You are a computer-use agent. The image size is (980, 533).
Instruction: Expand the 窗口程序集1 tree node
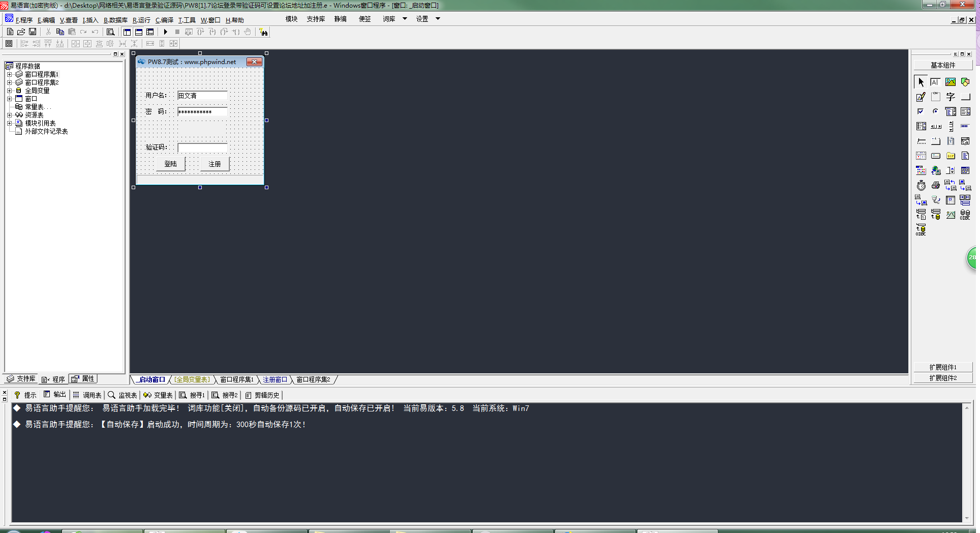click(9, 74)
